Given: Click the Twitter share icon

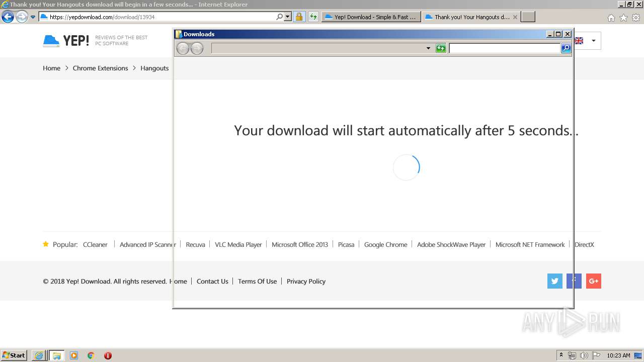Looking at the screenshot, I should pyautogui.click(x=555, y=281).
